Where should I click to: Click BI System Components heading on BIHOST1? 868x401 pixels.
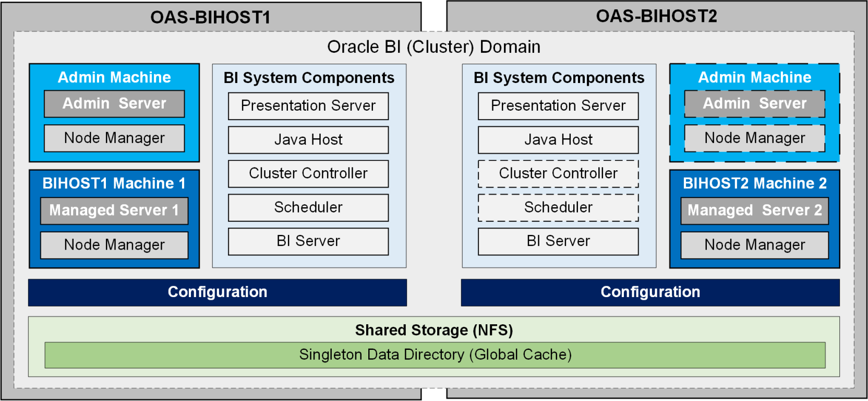[x=309, y=78]
